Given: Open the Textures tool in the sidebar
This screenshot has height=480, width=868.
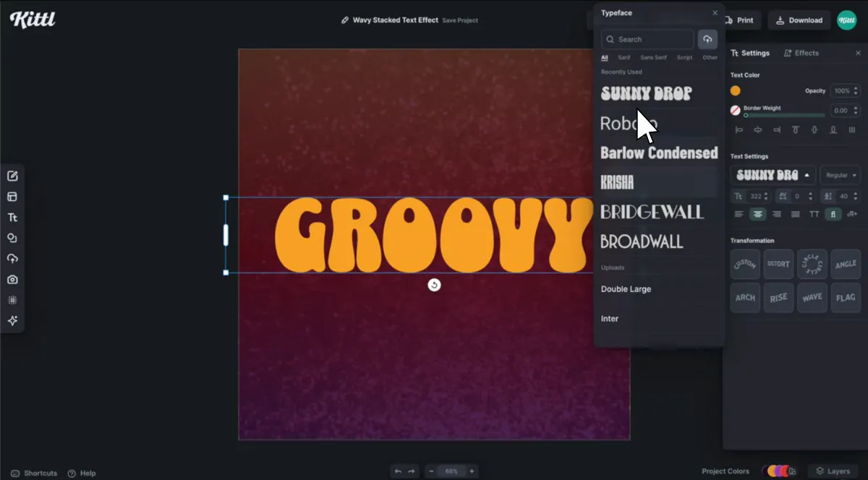Looking at the screenshot, I should coord(13,300).
